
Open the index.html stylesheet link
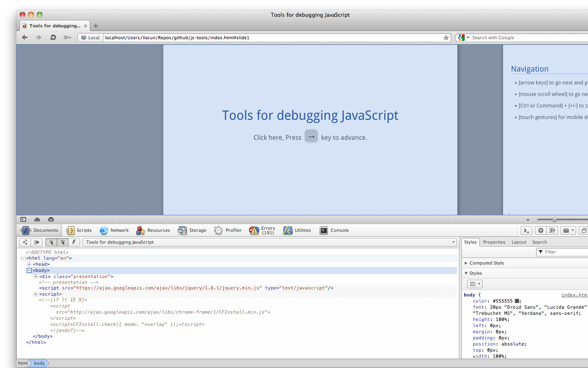coord(574,295)
